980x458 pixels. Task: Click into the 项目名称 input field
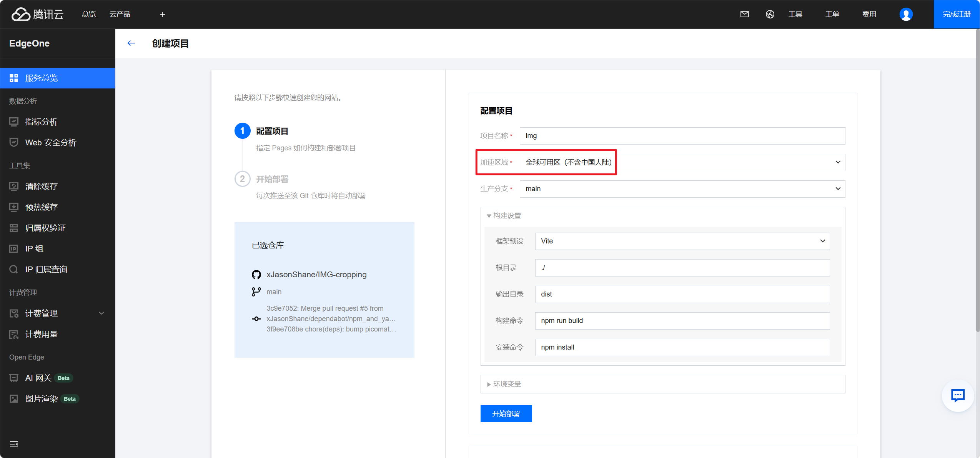[x=682, y=136]
